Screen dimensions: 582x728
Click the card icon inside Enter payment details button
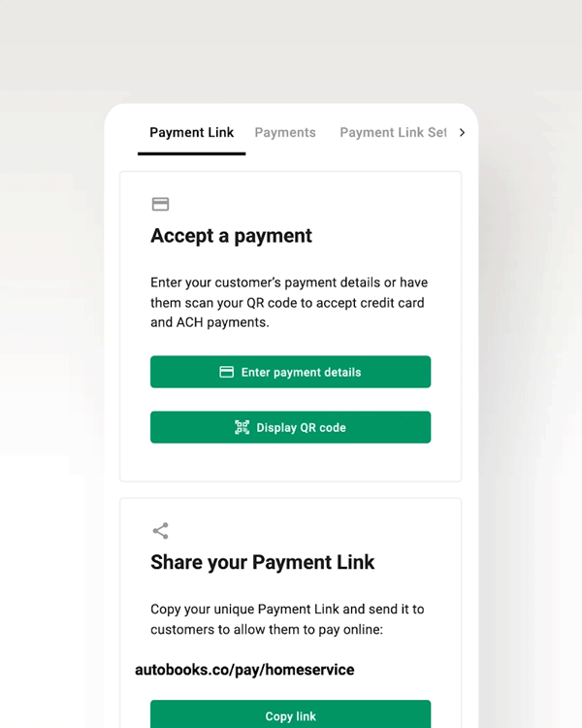tap(226, 372)
